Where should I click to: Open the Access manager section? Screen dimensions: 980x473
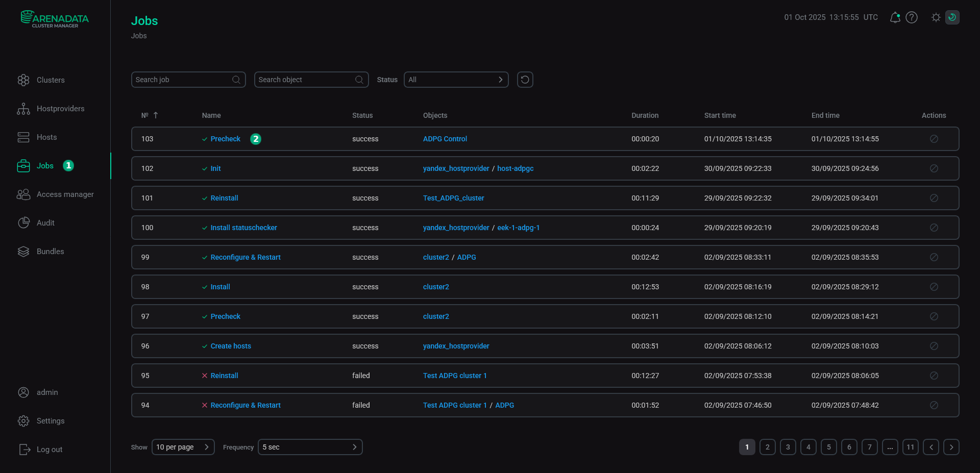click(65, 194)
